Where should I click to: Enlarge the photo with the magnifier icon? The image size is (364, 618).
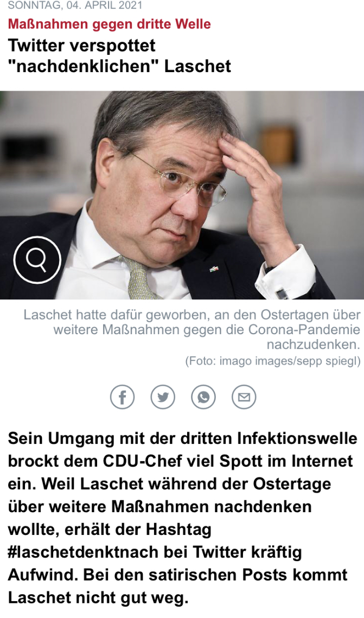pyautogui.click(x=37, y=260)
